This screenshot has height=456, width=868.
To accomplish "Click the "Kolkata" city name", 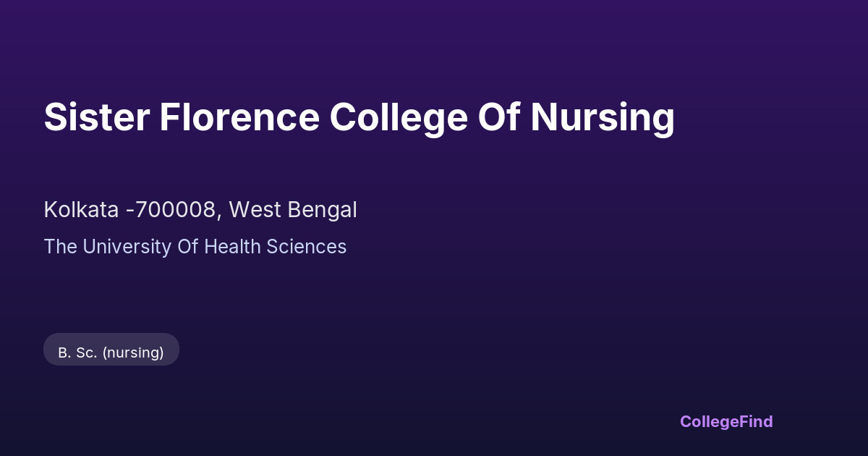I will (81, 210).
